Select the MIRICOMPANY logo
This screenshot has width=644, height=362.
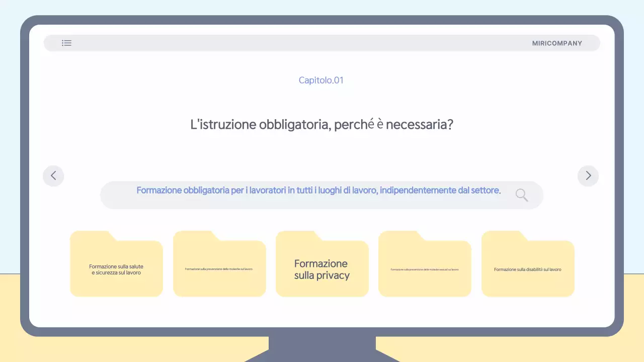coord(557,43)
